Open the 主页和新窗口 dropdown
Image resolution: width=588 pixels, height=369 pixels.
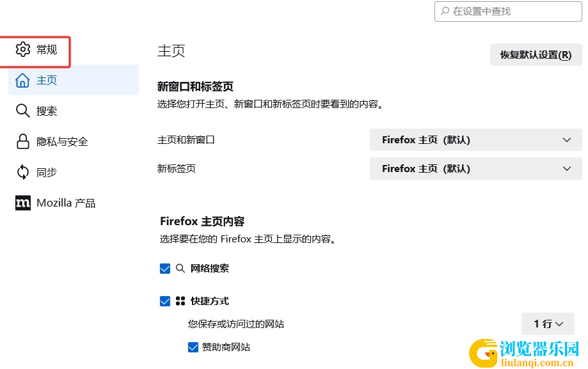click(x=475, y=140)
